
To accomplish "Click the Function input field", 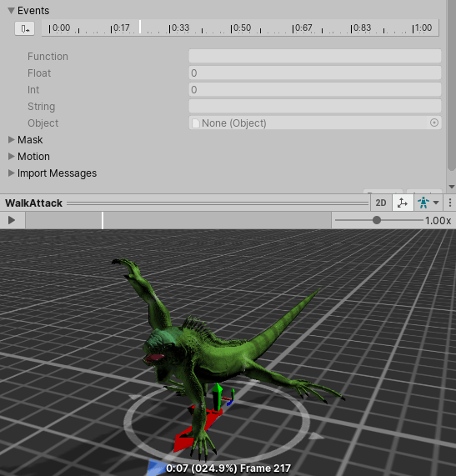I will coord(315,56).
